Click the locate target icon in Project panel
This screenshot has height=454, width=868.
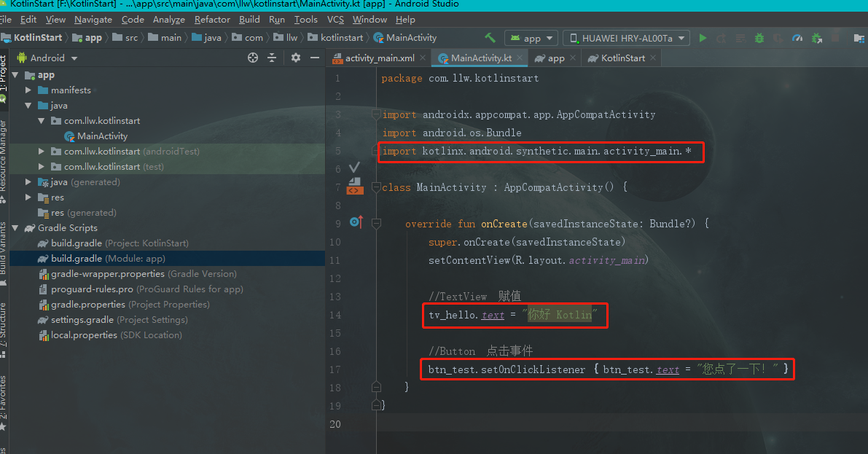[x=253, y=58]
